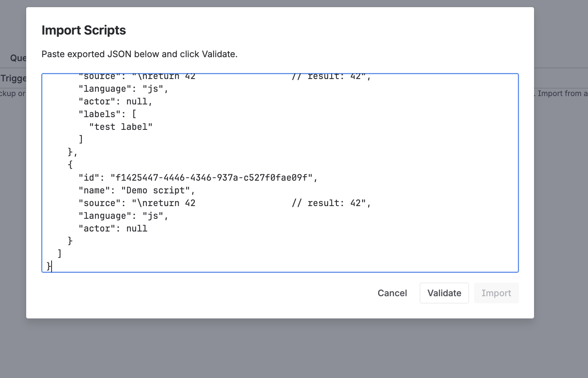
Task: Click the "actor": null, line above labels
Action: 115,101
